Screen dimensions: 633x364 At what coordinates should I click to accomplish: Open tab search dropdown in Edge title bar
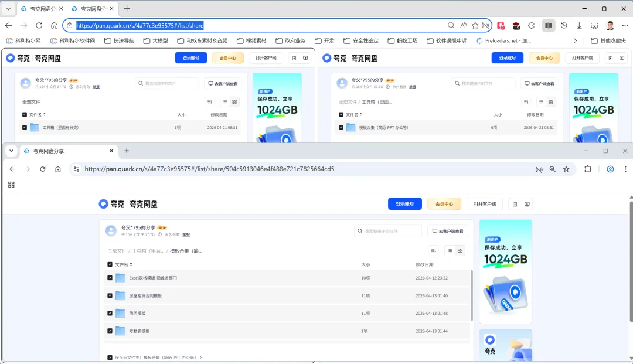coord(8,8)
